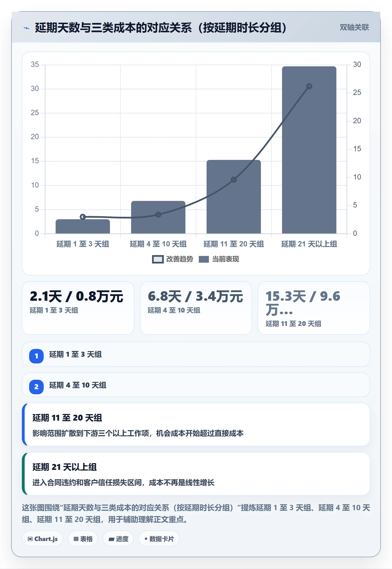
Task: Click the card heading 延期 21 天以上组
Action: pyautogui.click(x=65, y=467)
